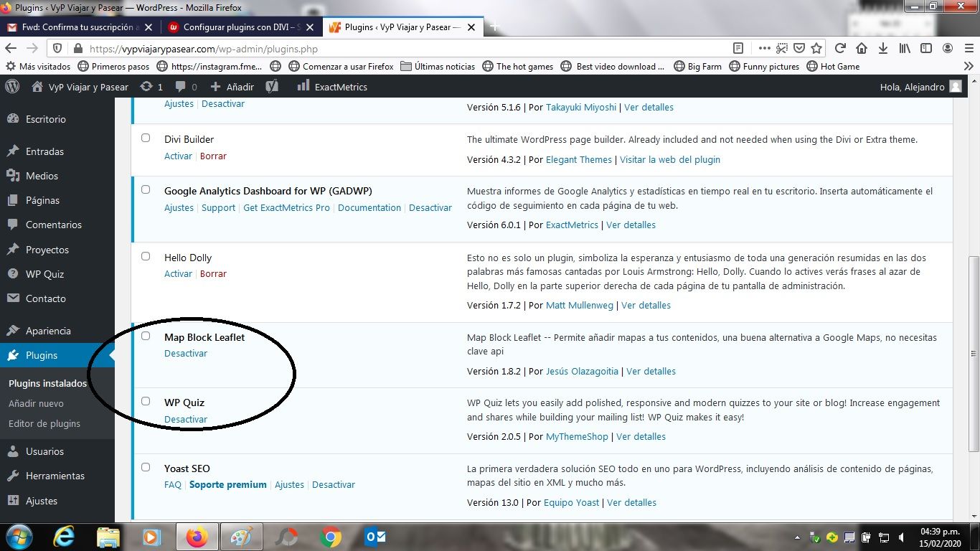The width and height of the screenshot is (980, 551).
Task: Tick the WP Quiz plugin checkbox
Action: point(146,401)
